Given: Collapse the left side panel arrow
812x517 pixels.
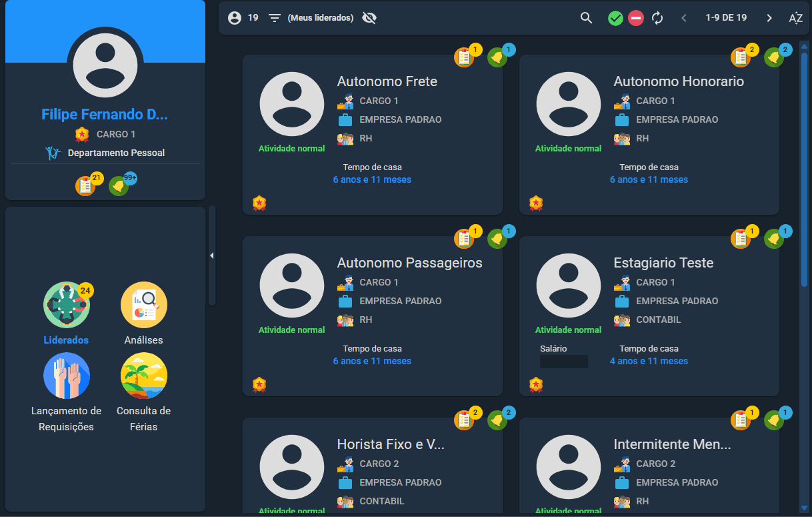Looking at the screenshot, I should pos(211,255).
